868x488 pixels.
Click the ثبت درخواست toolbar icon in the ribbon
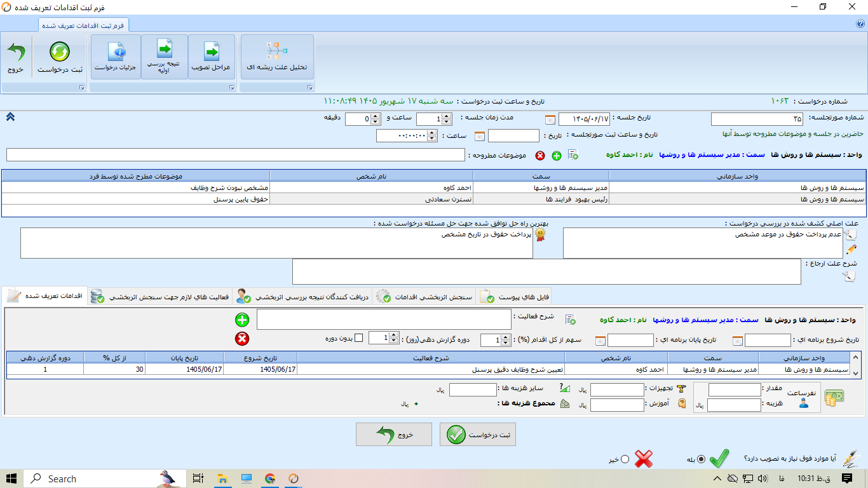click(60, 57)
